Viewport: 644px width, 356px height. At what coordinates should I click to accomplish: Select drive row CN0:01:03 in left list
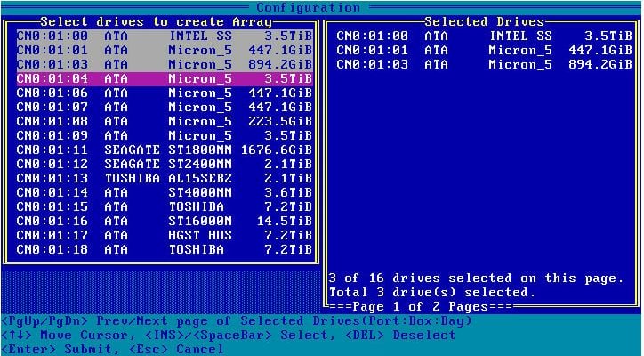(165, 65)
